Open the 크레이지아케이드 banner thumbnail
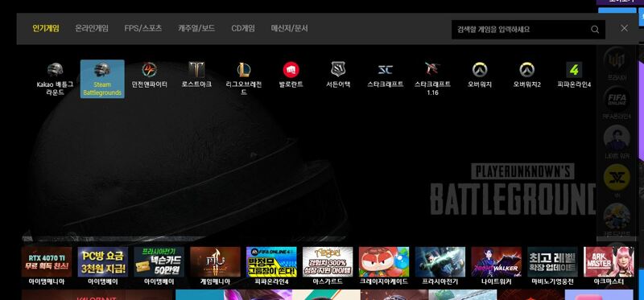Viewport: 644px width, 300px height. coord(384,266)
